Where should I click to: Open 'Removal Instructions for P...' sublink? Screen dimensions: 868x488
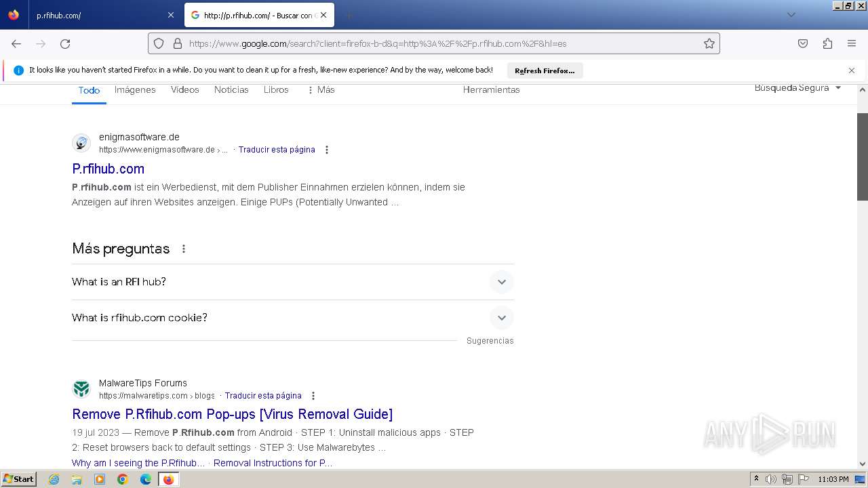point(273,463)
